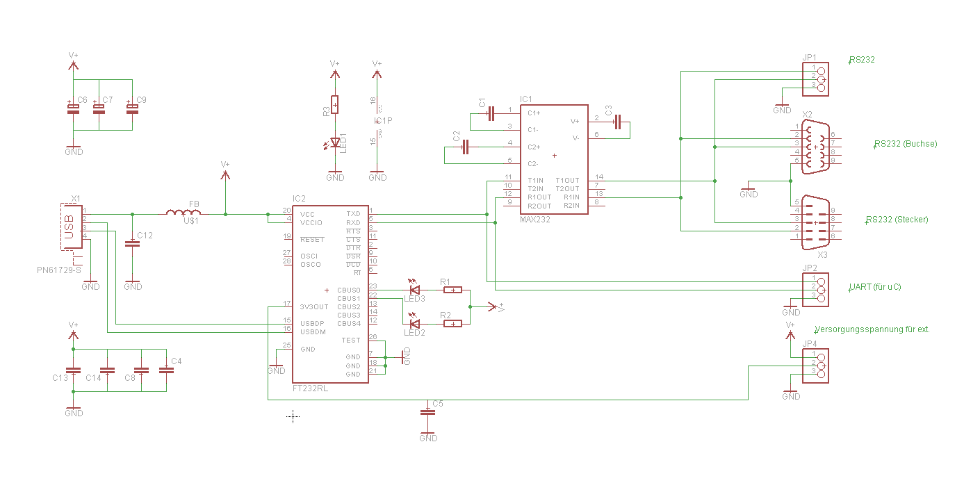Select resistor R2 symbol
This screenshot has height=492, width=980.
[x=452, y=323]
